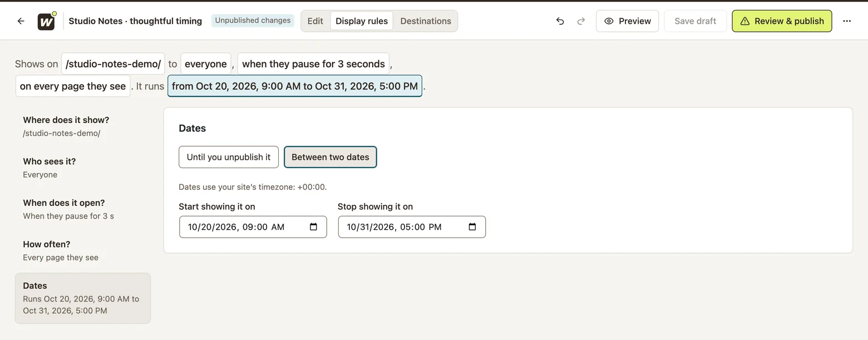Select the everyone audience chip
This screenshot has width=868, height=340.
[205, 64]
